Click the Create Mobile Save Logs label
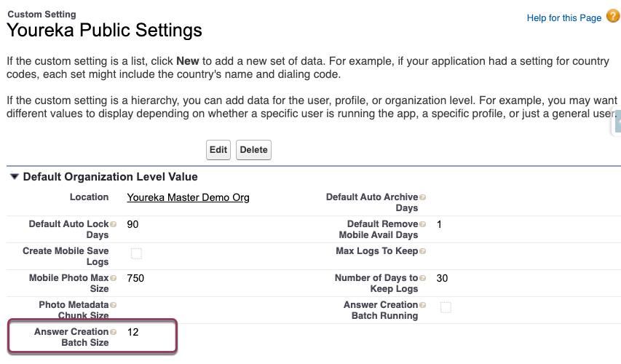The height and width of the screenshot is (364, 621). (66, 256)
